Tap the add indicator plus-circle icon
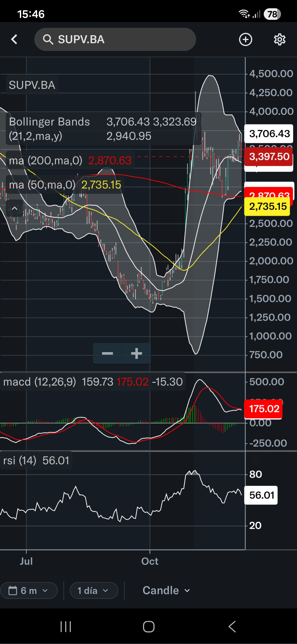 tap(246, 39)
